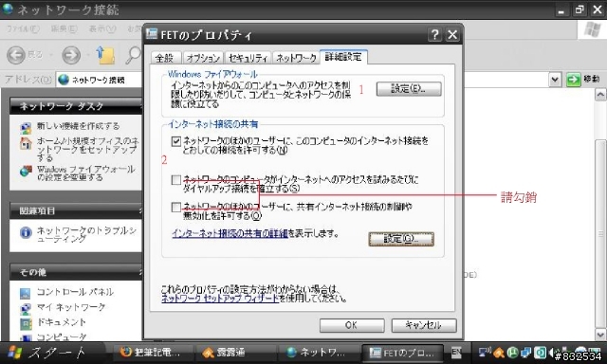Click ネットワークのトラブルシューティング link

click(x=86, y=235)
